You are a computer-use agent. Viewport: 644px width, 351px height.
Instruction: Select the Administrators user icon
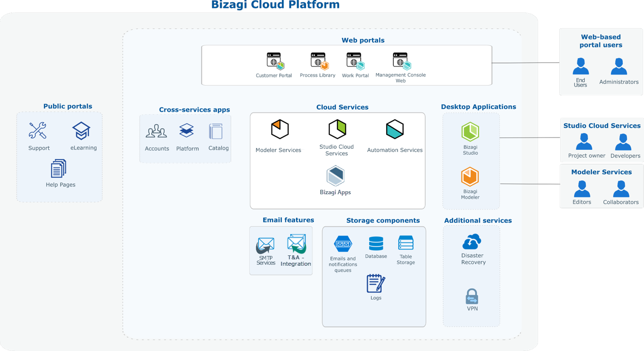(x=619, y=67)
